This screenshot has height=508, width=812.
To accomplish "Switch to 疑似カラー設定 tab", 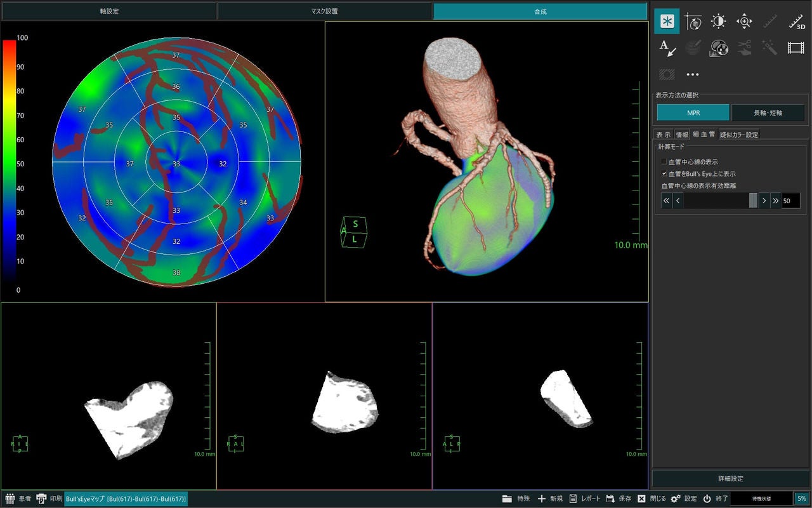I will pos(738,135).
